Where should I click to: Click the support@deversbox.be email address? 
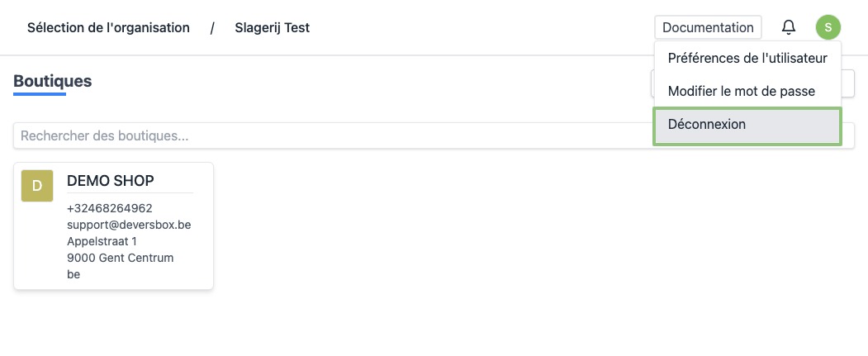tap(129, 225)
